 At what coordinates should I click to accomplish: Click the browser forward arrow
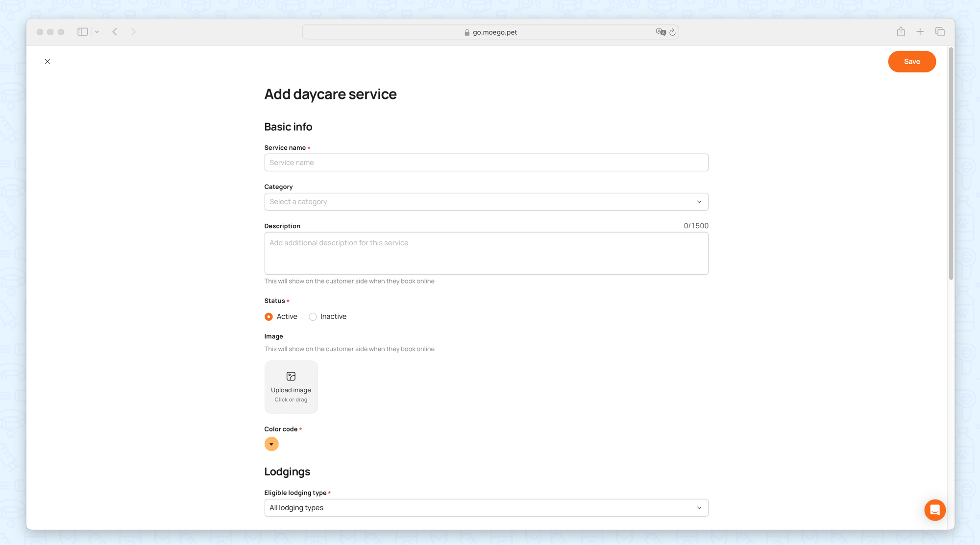(133, 32)
